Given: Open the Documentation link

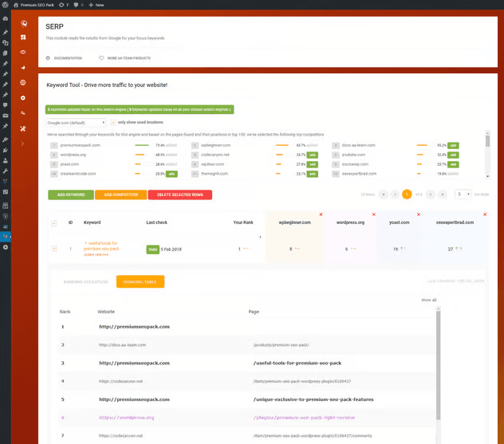Looking at the screenshot, I should (x=65, y=58).
